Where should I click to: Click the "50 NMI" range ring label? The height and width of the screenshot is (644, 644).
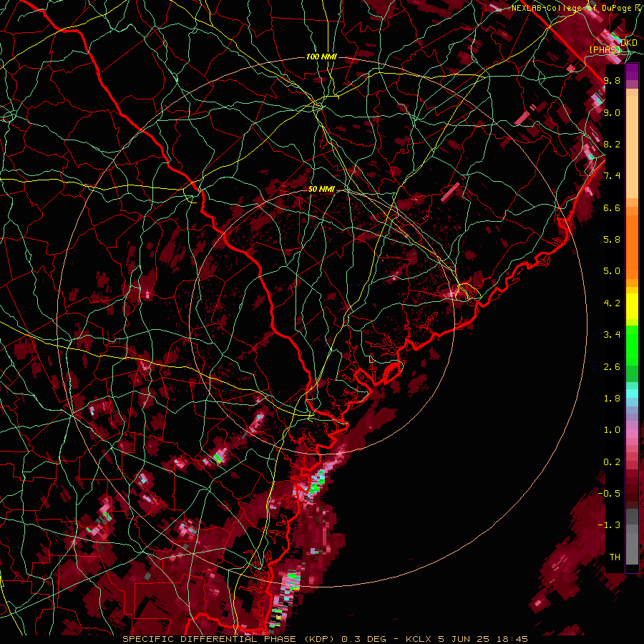(321, 190)
